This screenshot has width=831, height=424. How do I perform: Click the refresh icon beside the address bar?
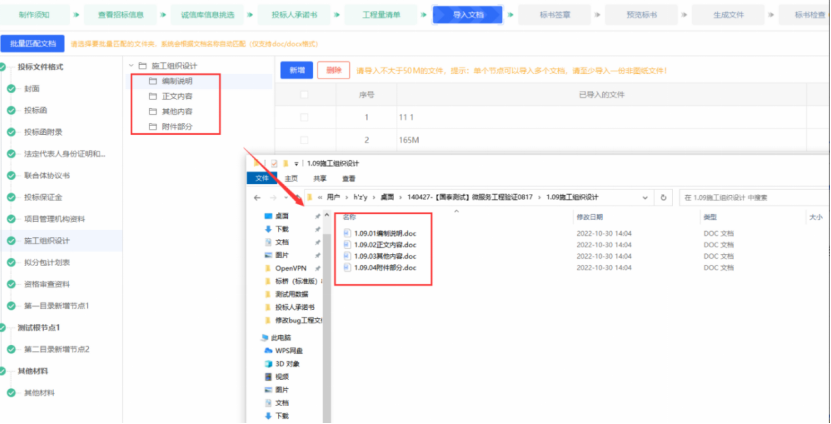(x=665, y=197)
